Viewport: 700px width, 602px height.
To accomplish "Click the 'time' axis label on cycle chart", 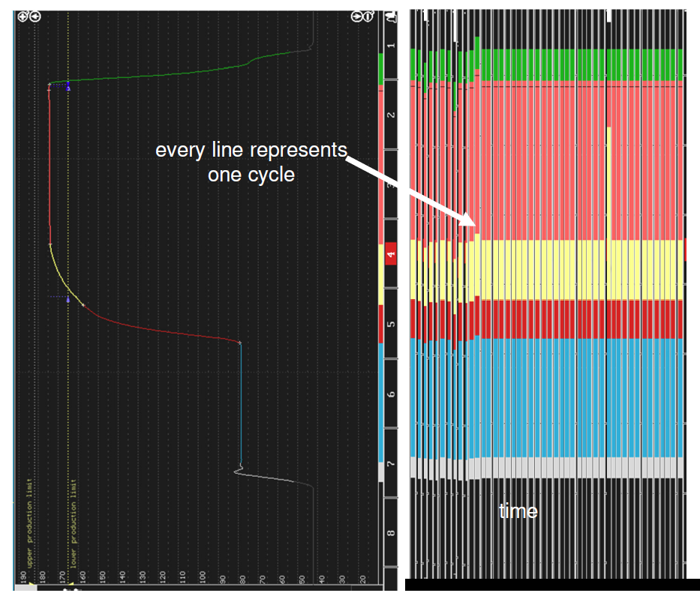I will point(518,511).
